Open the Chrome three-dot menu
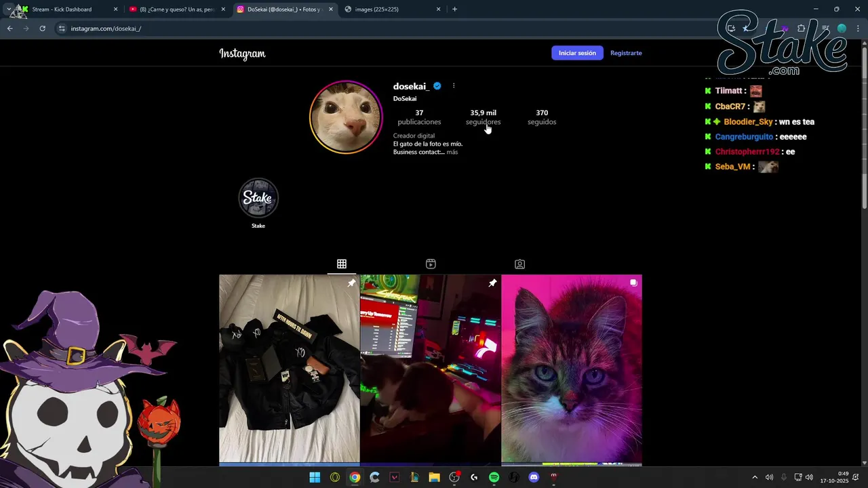The height and width of the screenshot is (488, 868). pyautogui.click(x=858, y=28)
